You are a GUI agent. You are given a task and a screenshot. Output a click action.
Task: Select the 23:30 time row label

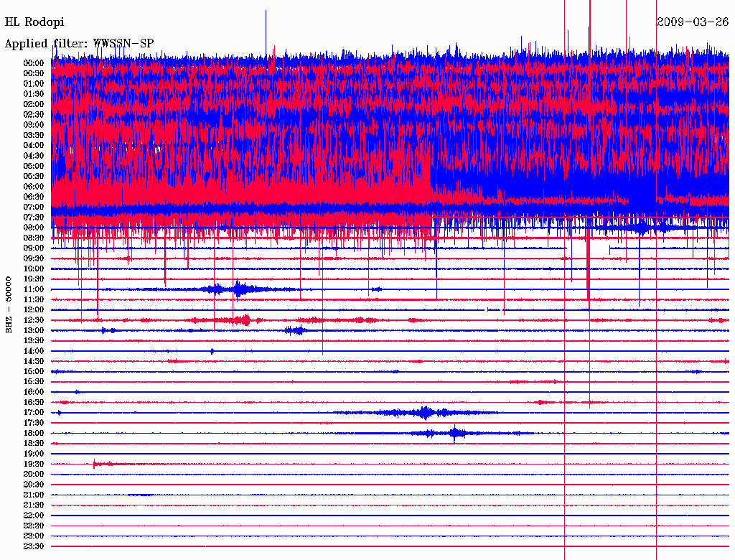coord(34,546)
